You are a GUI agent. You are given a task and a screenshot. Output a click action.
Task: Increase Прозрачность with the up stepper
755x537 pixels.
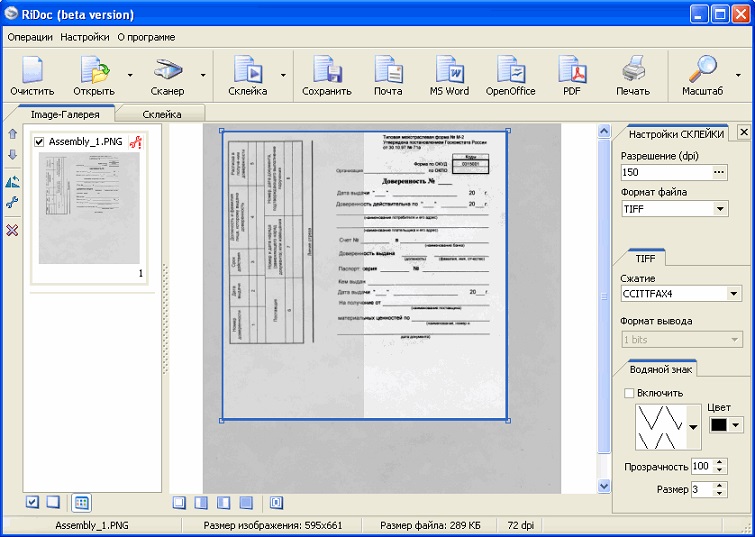(719, 463)
